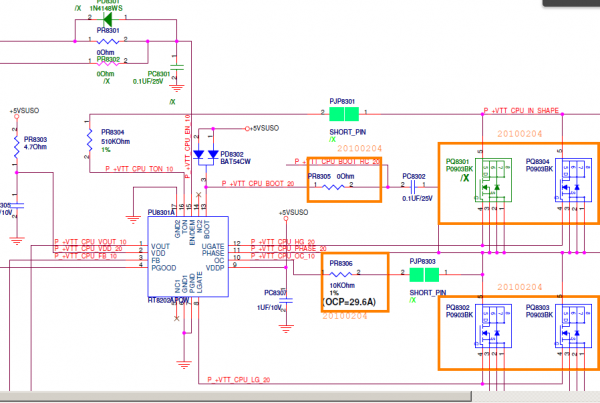Screen dimensions: 600x403
Task: Select the PU8301A designator text
Action: [x=161, y=212]
